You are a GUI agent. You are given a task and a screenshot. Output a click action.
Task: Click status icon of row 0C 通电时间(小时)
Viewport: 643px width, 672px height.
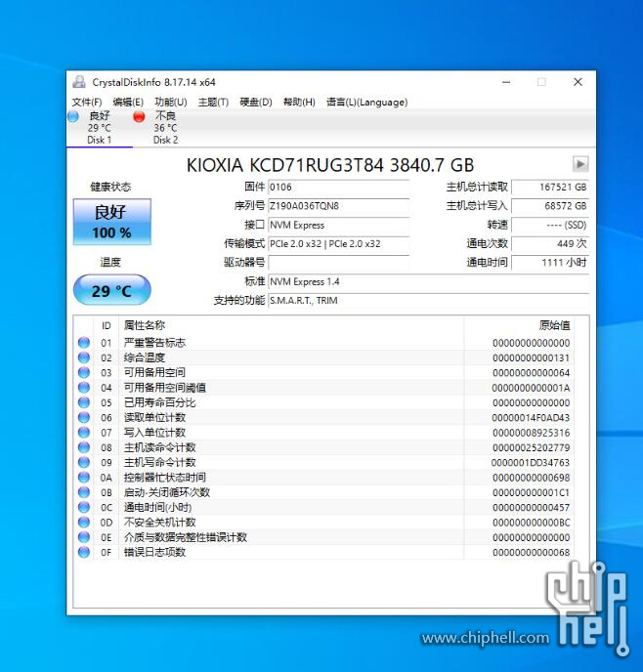click(84, 508)
